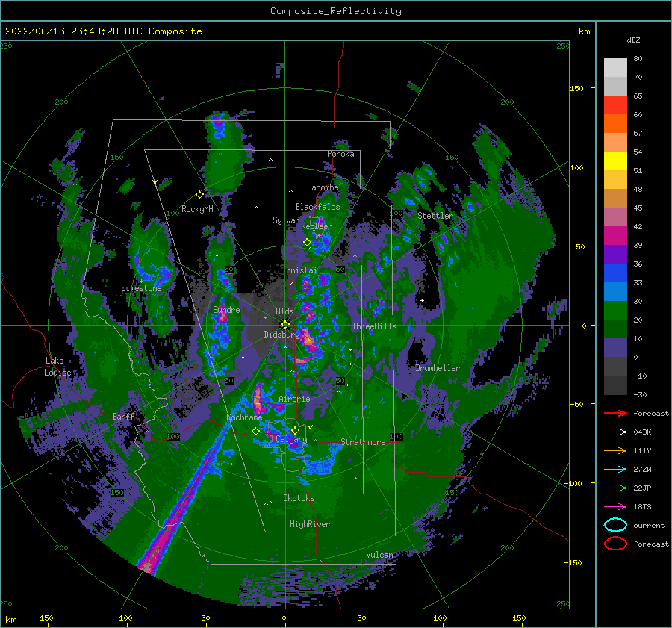Viewport: 672px width, 628px height.
Task: Click the Olds city label
Action: (284, 311)
